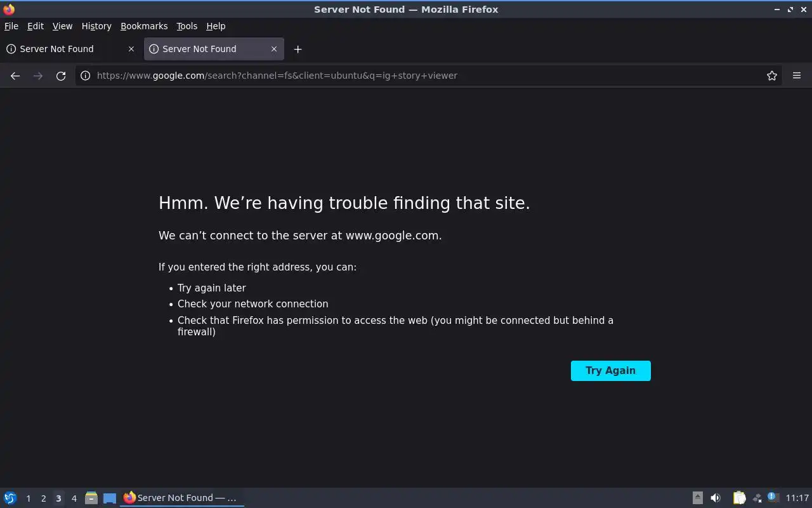This screenshot has width=812, height=508.
Task: Open the Firefox hamburger application menu
Action: pos(797,76)
